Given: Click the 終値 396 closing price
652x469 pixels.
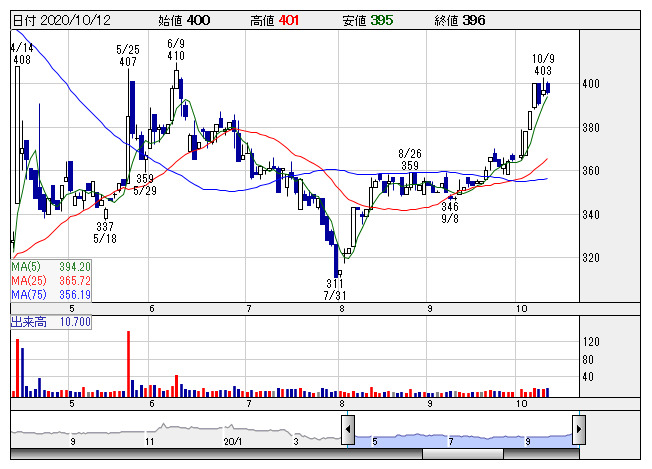Looking at the screenshot, I should click(x=459, y=20).
